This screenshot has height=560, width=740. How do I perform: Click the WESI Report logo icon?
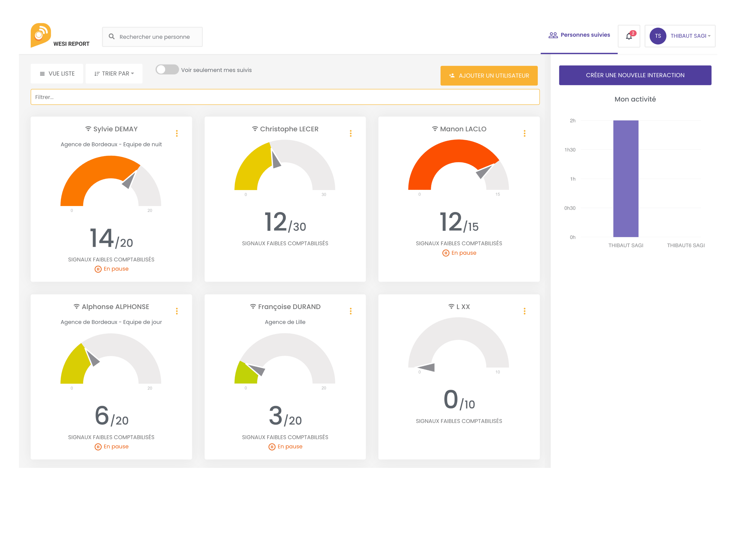[41, 35]
